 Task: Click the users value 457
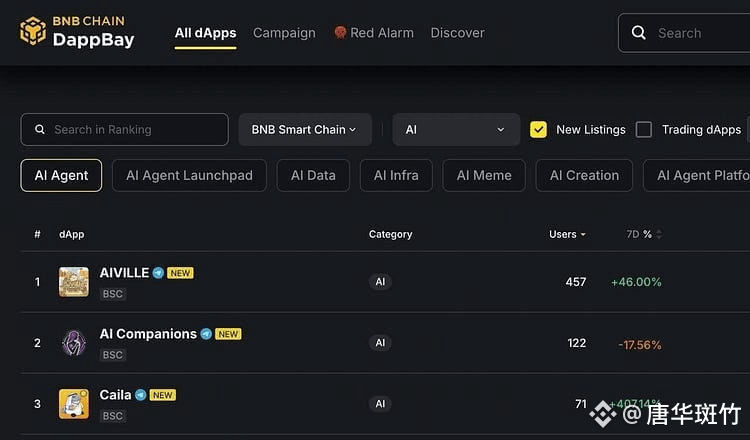[576, 282]
